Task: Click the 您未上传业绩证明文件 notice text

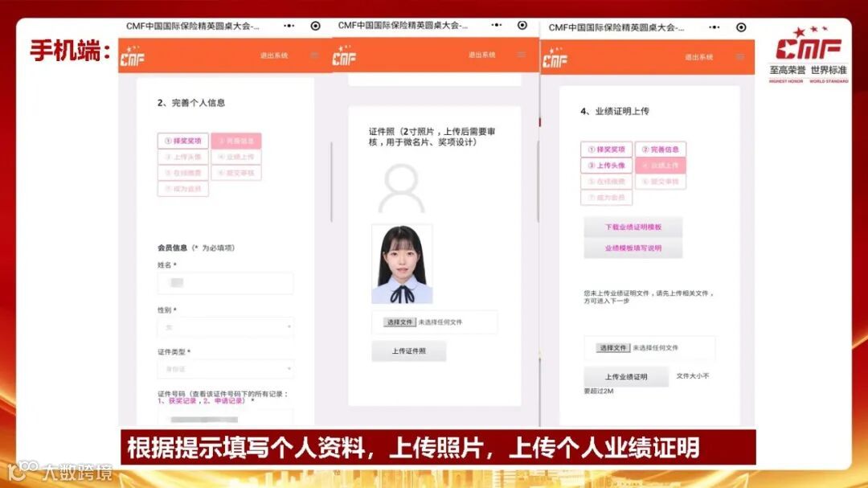Action: [x=649, y=297]
